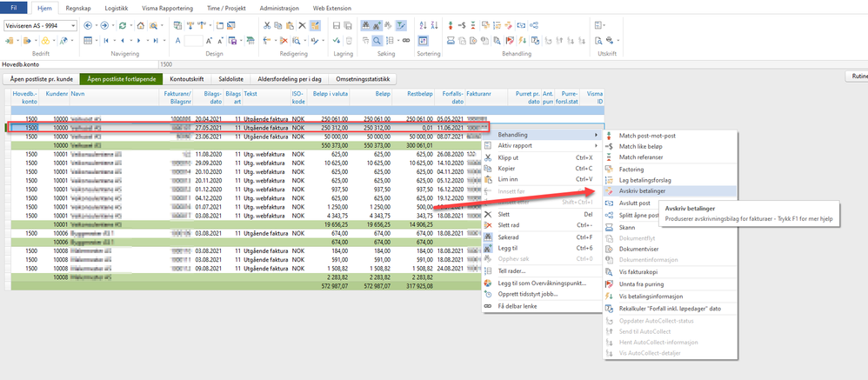Click the Kundenr column header
The height and width of the screenshot is (380, 868).
54,97
